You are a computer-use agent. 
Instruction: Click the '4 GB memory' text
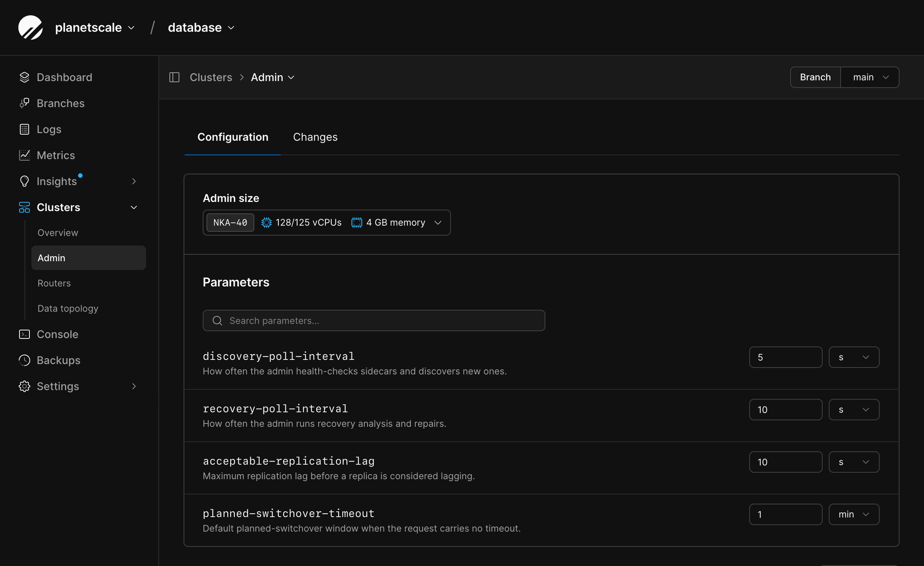pyautogui.click(x=396, y=223)
